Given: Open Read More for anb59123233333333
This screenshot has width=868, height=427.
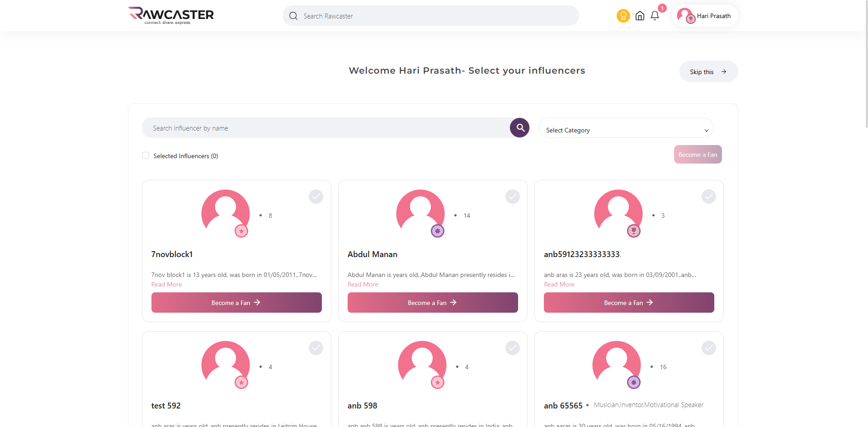Looking at the screenshot, I should pyautogui.click(x=559, y=284).
